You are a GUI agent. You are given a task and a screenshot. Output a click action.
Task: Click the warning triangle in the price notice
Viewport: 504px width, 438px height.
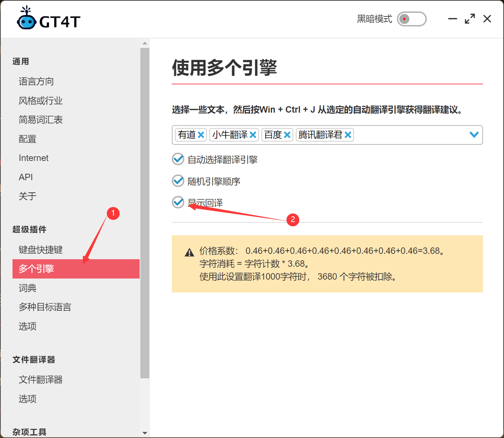coord(189,251)
